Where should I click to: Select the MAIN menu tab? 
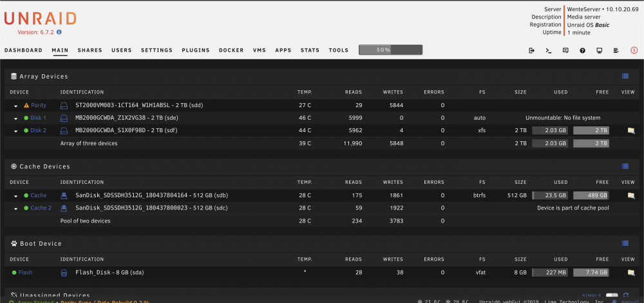[60, 50]
